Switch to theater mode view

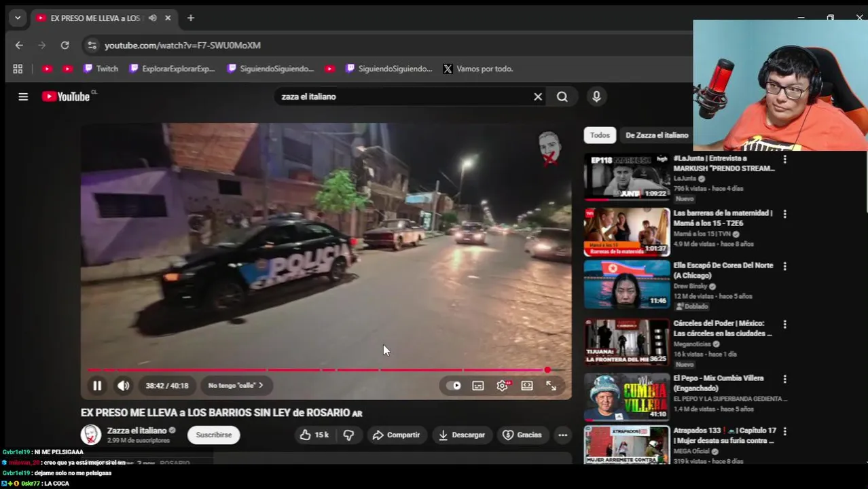click(x=527, y=386)
